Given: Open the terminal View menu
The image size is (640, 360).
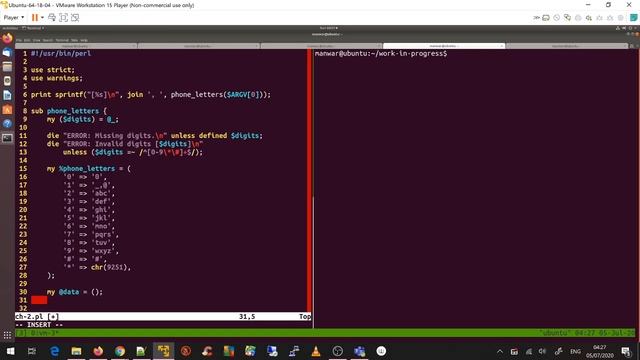Looking at the screenshot, I should (36, 40).
